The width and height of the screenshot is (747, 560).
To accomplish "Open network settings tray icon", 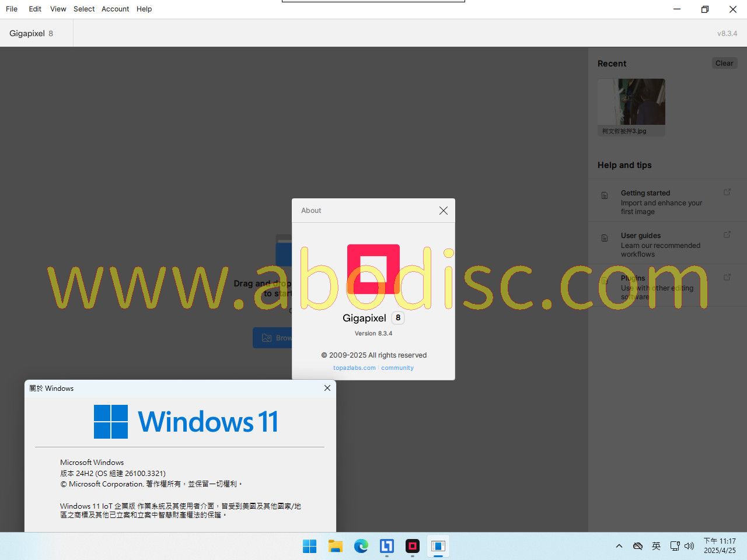I will click(675, 546).
